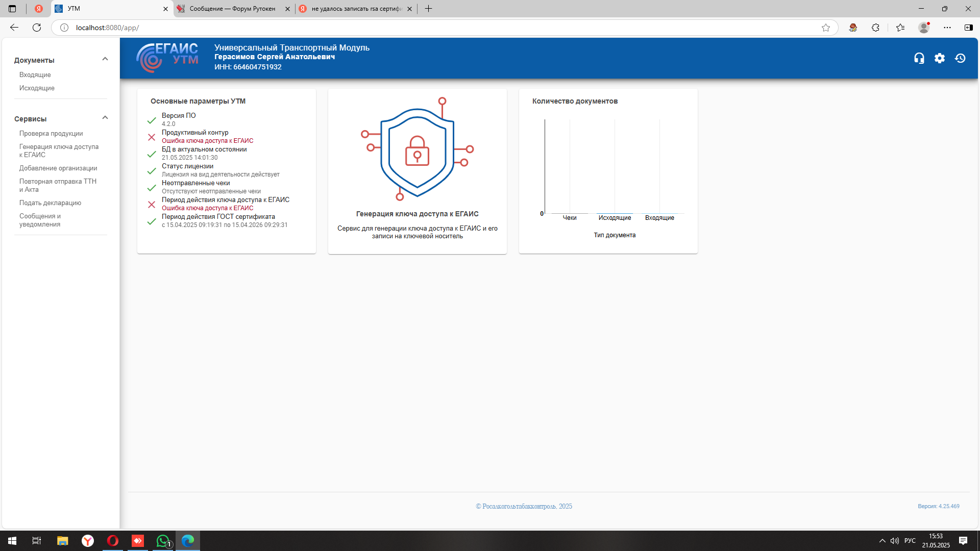980x551 pixels.
Task: Click the red cross next to Период действия ключа доступа
Action: click(152, 205)
